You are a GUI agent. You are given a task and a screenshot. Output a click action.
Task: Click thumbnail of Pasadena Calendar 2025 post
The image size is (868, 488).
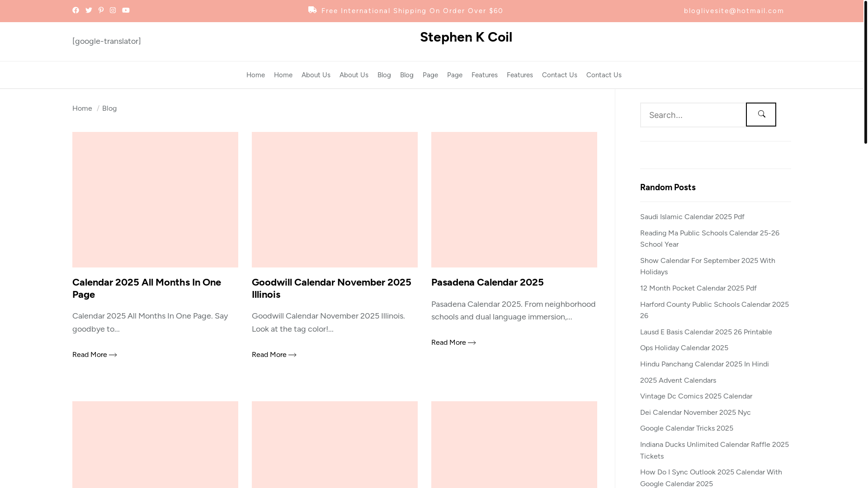[514, 200]
